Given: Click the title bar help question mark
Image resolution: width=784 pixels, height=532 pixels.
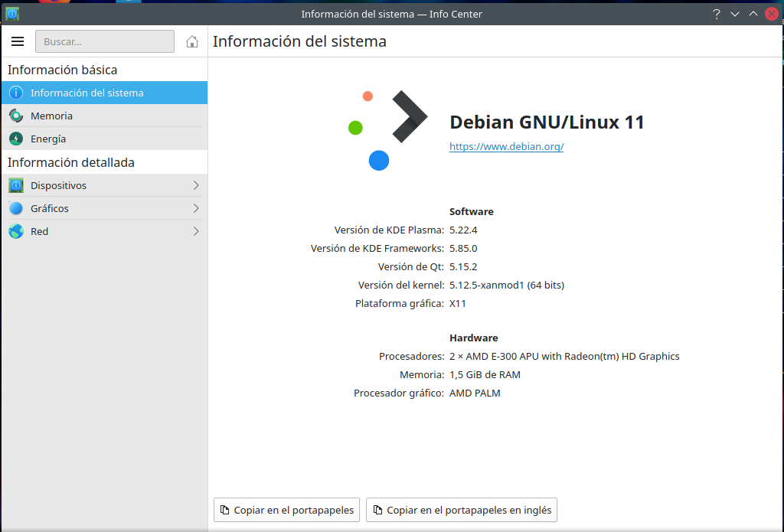Looking at the screenshot, I should click(717, 14).
